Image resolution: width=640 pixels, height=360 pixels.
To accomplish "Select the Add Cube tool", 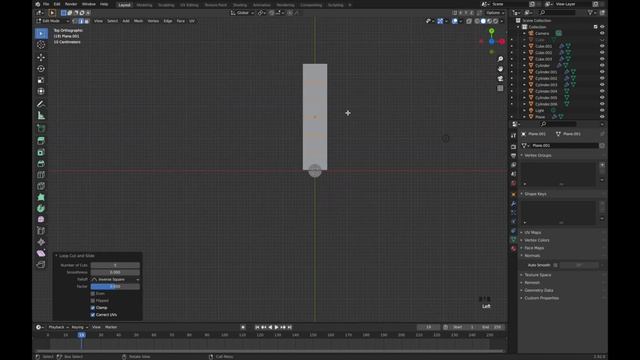I will [x=41, y=128].
